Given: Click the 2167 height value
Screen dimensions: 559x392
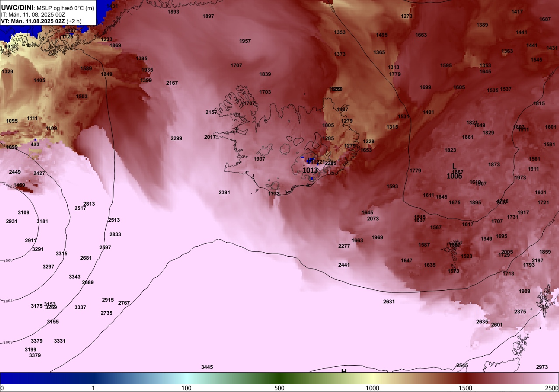Looking at the screenshot, I should 172,83.
